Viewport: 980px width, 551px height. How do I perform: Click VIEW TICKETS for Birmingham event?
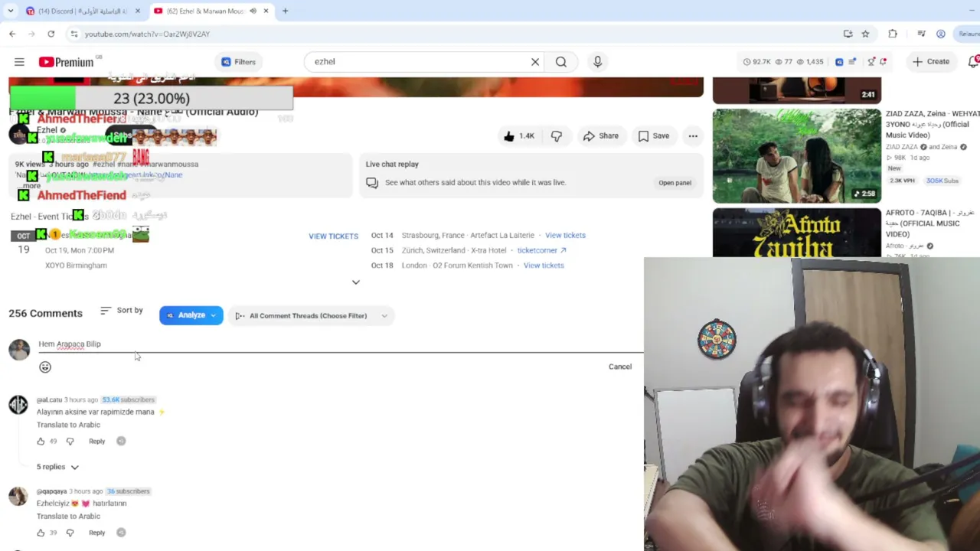click(333, 236)
